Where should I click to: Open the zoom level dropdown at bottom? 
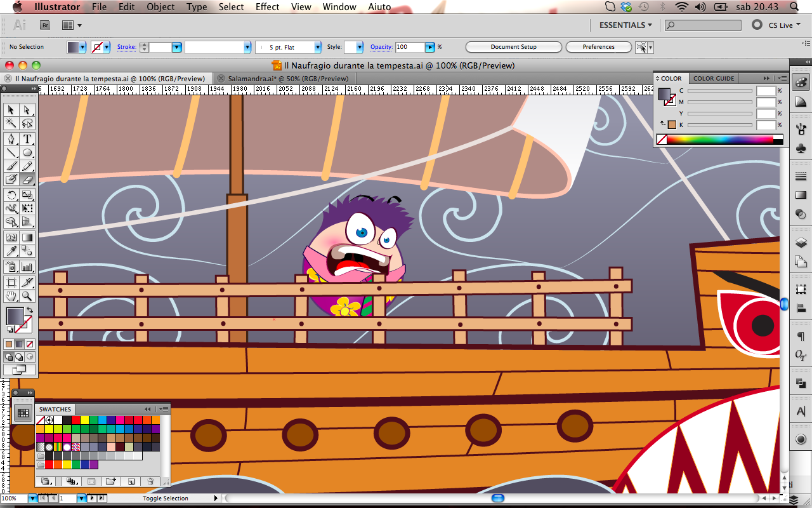[33, 498]
